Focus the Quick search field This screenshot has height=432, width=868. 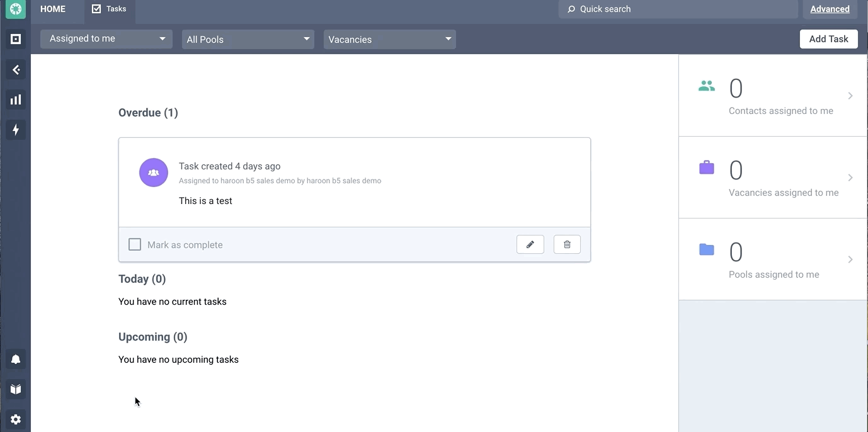[678, 9]
